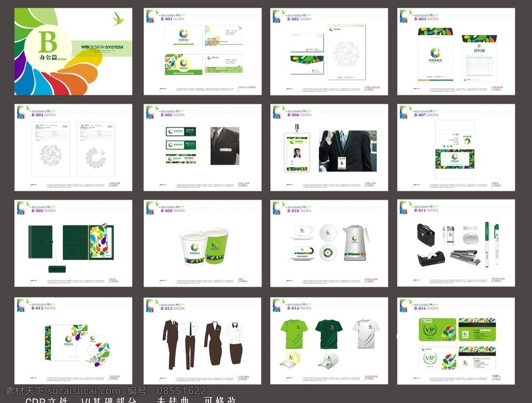This screenshot has height=403, width=532.
Task: Click the "资料袋" label on the file bag
Action: point(479,50)
